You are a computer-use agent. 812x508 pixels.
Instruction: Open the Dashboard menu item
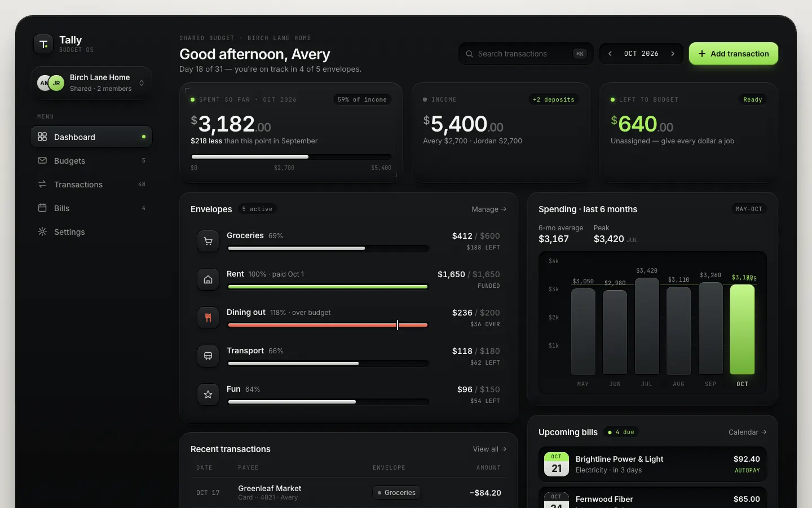pyautogui.click(x=91, y=137)
